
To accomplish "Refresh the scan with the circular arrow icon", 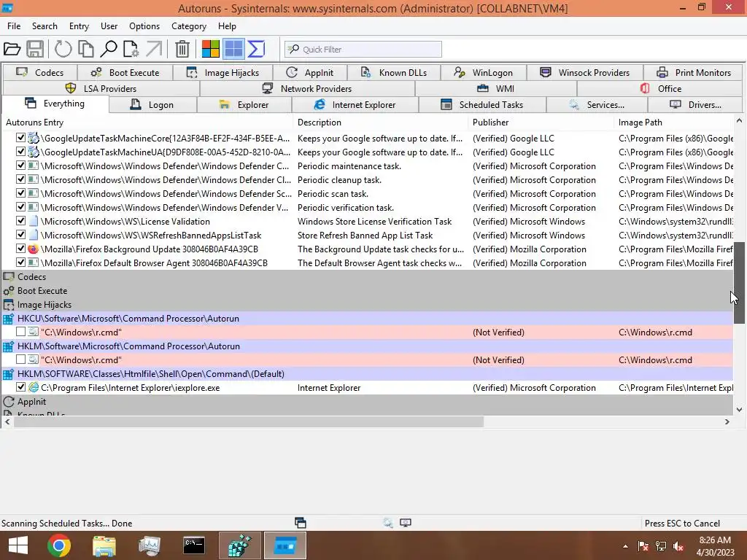I will click(63, 49).
